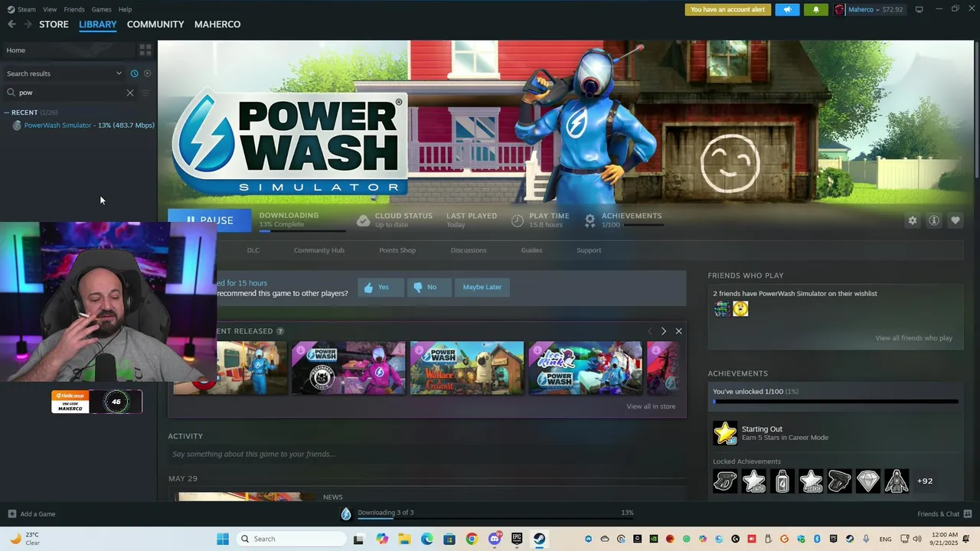
Task: Pause the PowerWash Simulator download
Action: click(x=210, y=220)
